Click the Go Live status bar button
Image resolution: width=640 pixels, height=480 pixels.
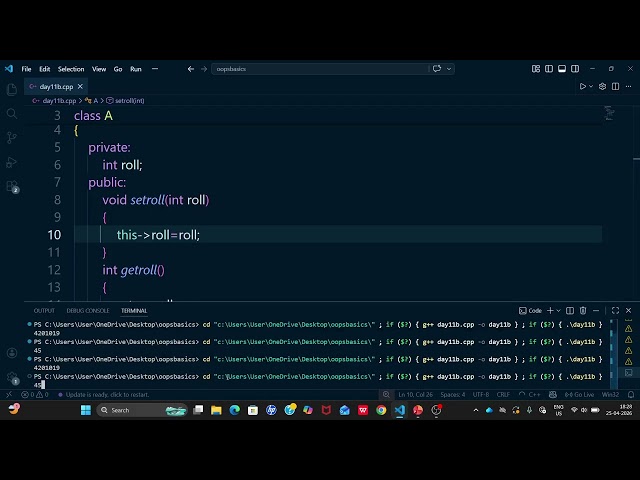(579, 395)
